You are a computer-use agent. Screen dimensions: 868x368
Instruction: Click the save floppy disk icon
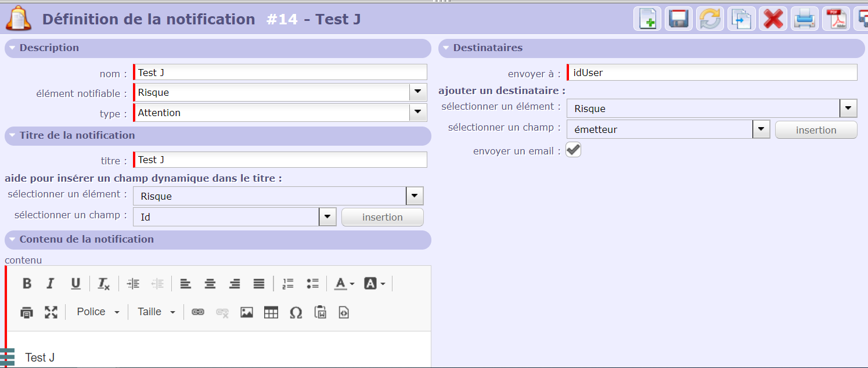[678, 19]
